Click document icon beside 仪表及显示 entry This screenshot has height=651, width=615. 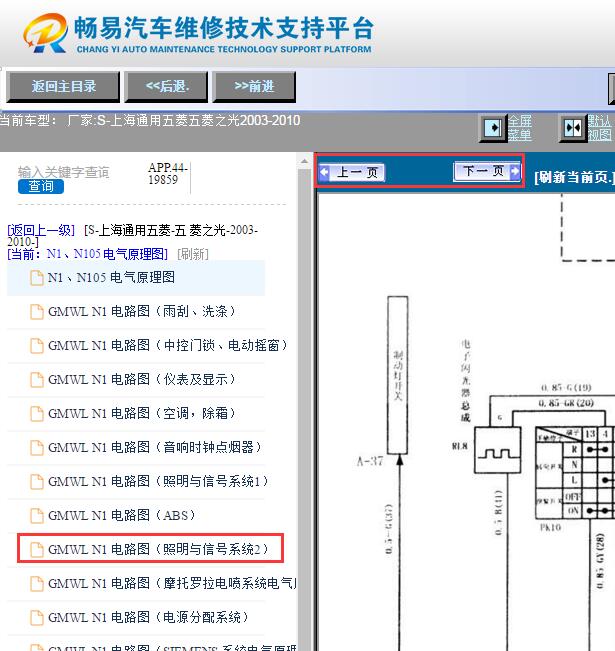tap(37, 380)
